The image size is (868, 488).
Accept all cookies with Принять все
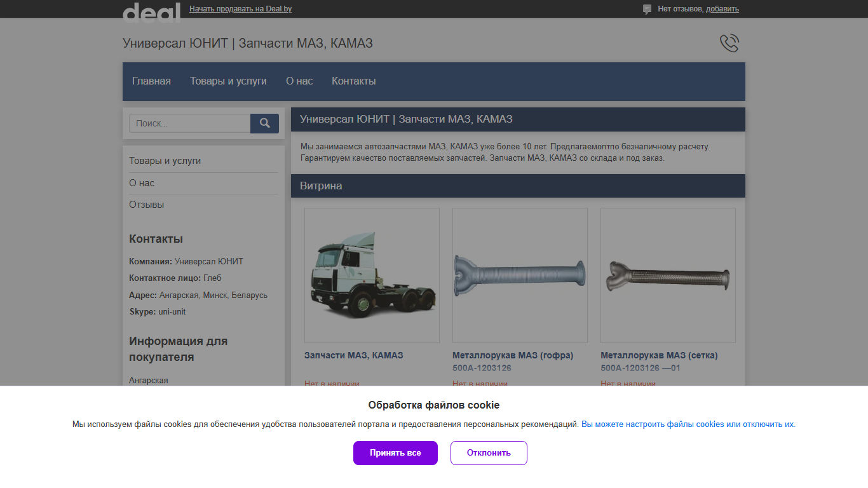[395, 453]
